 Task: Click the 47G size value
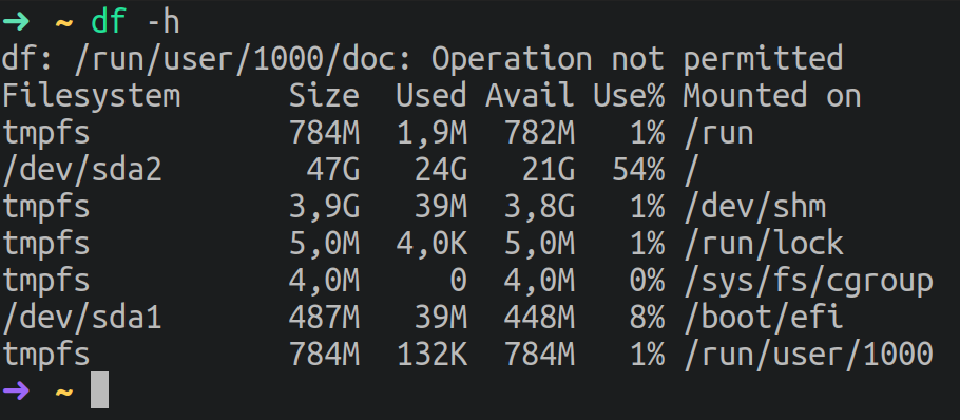(x=333, y=170)
